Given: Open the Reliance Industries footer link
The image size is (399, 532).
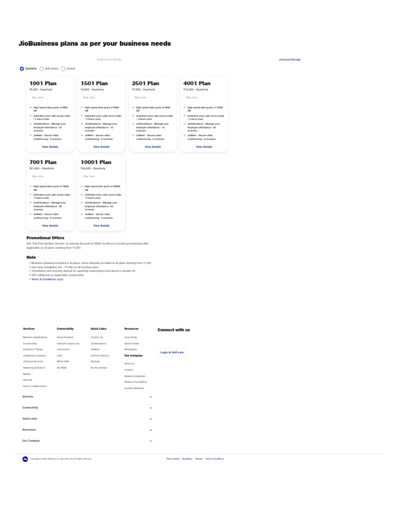Looking at the screenshot, I should coord(135,376).
